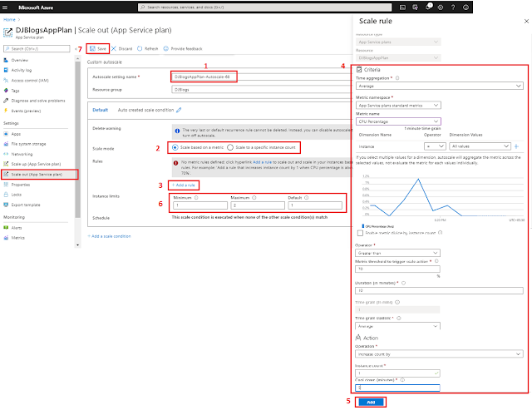Expand the Time grain statistic dropdown
This screenshot has width=532, height=415.
point(397,326)
